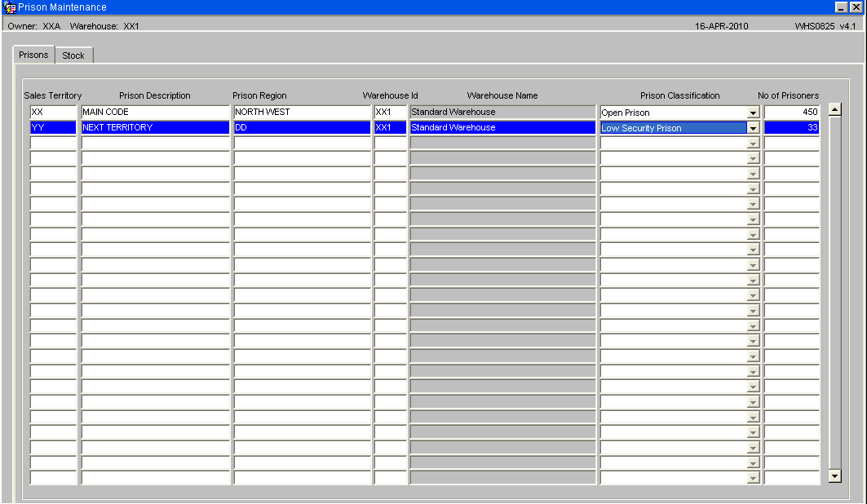Click the 16-APR-2010 date text
The height and width of the screenshot is (504, 867).
coord(722,26)
